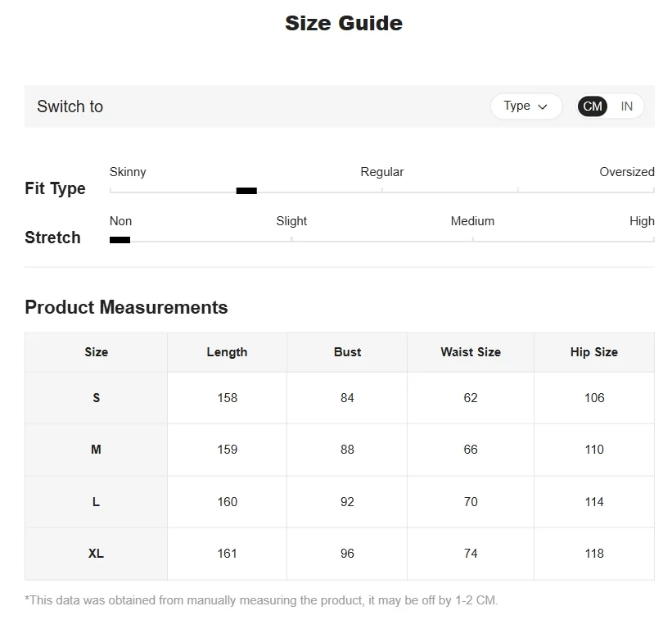Click the High stretch label
This screenshot has height=638, width=672.
642,221
